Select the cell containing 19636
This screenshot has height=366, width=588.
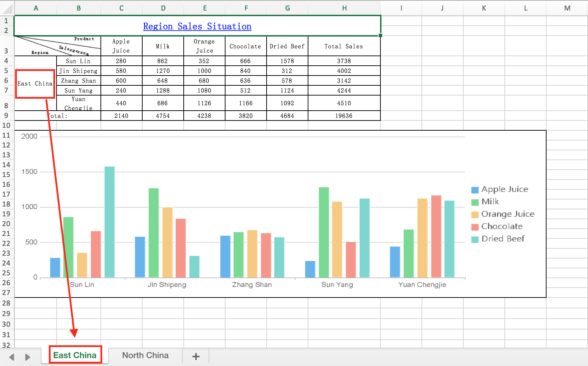(344, 116)
